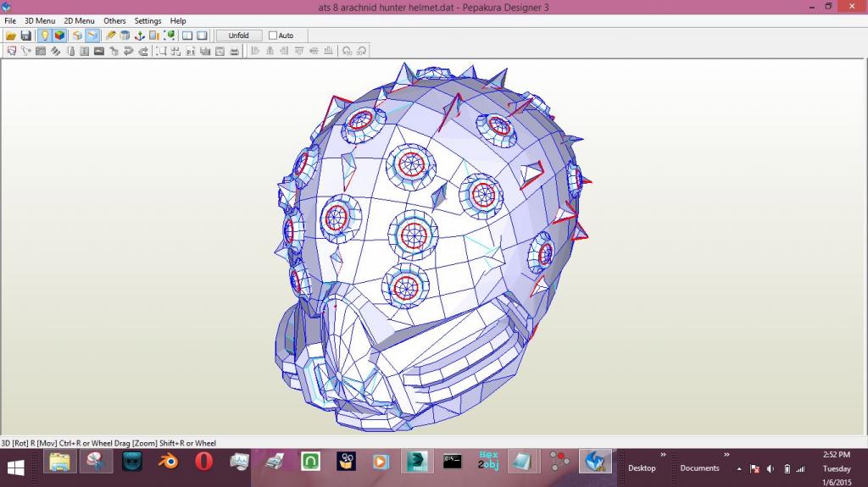Open the 2D Menu

point(79,21)
